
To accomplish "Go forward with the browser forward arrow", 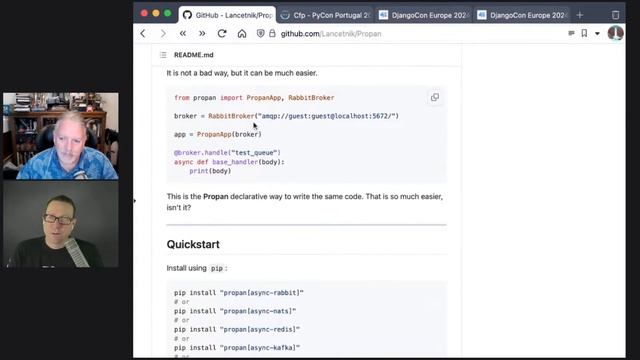I will pyautogui.click(x=163, y=33).
